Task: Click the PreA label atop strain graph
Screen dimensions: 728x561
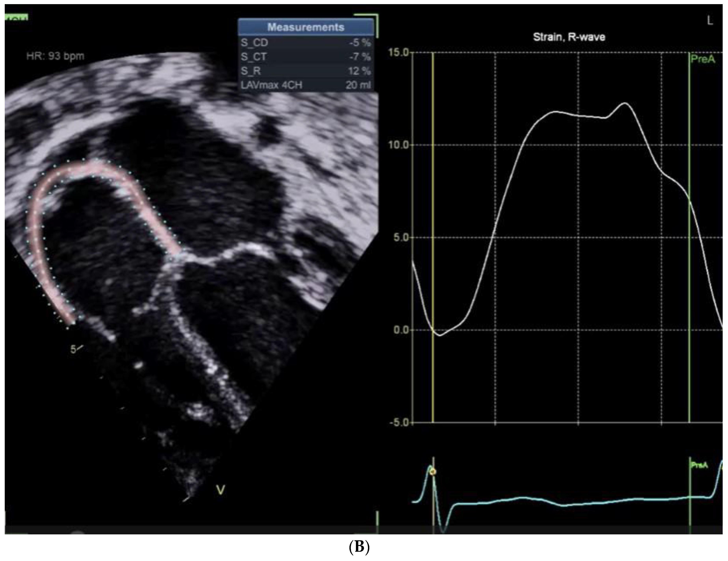Action: tap(703, 59)
